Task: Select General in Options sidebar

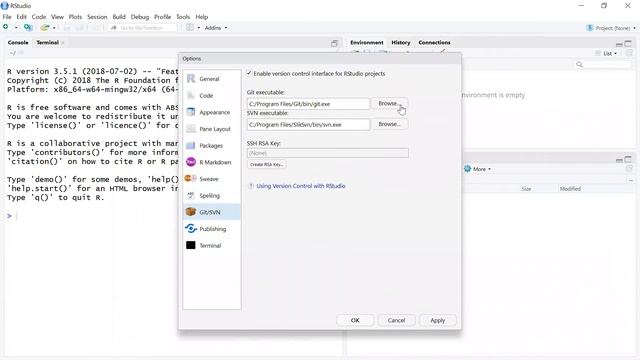Action: coord(212,79)
